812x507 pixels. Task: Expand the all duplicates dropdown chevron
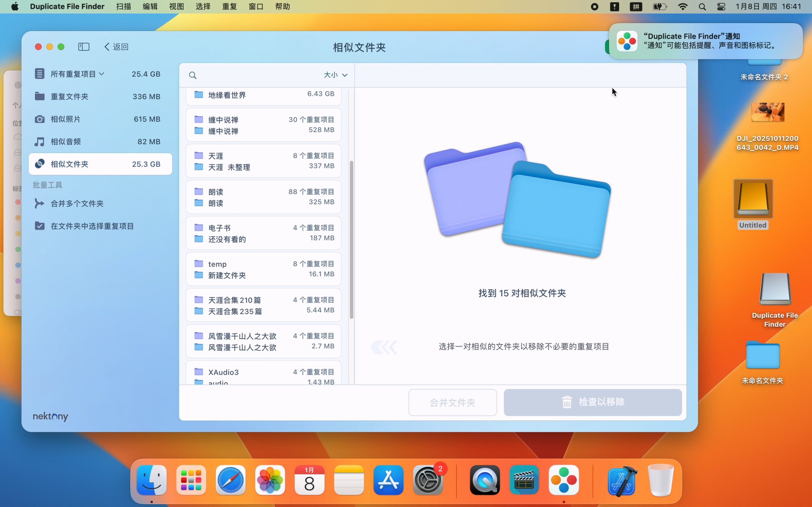click(x=102, y=74)
